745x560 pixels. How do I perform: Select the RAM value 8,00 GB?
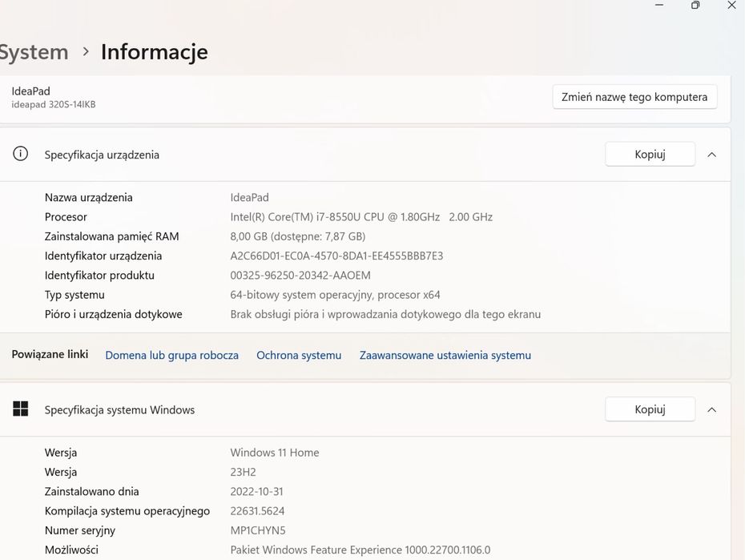click(x=298, y=236)
